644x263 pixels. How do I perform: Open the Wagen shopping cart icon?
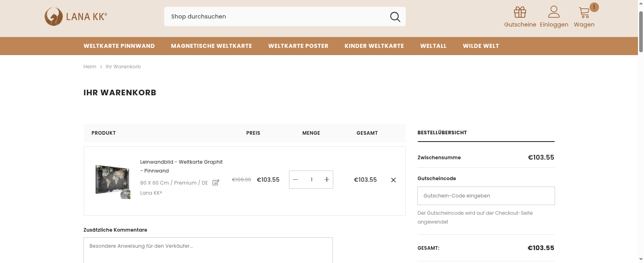(x=584, y=13)
